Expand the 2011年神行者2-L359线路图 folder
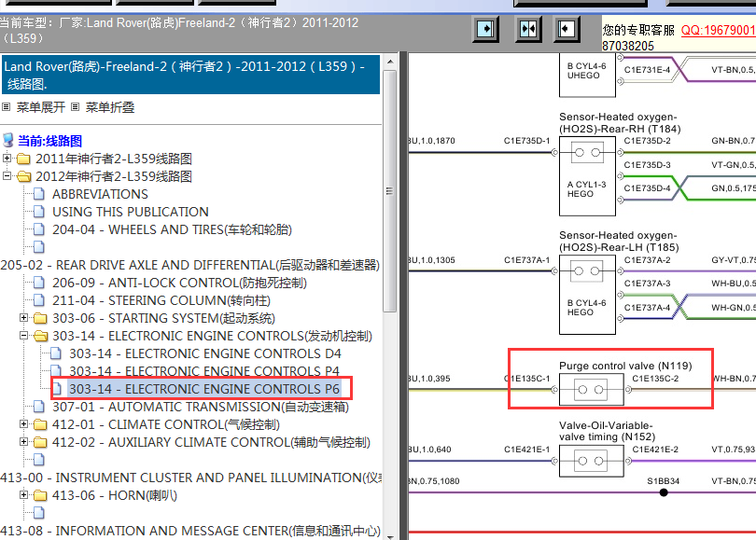The image size is (756, 540). click(7, 159)
